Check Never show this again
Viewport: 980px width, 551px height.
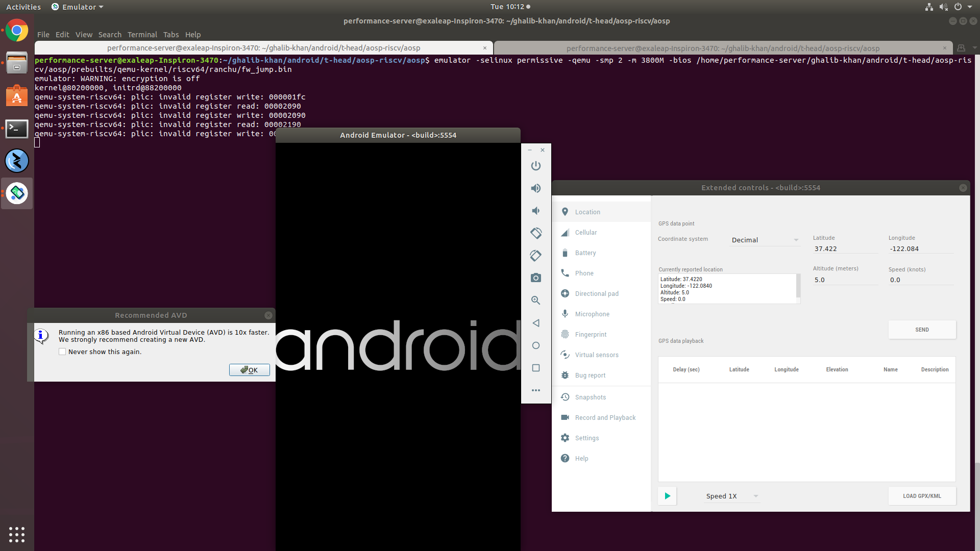(x=62, y=352)
